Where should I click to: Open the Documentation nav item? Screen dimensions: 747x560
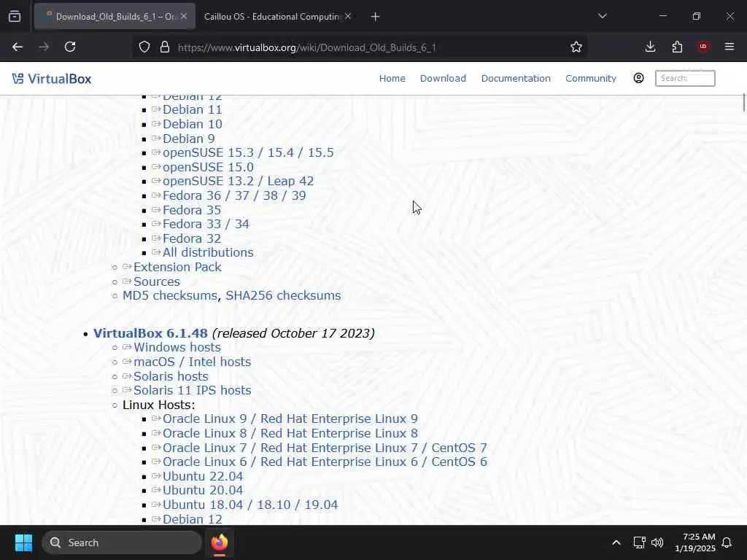click(516, 79)
